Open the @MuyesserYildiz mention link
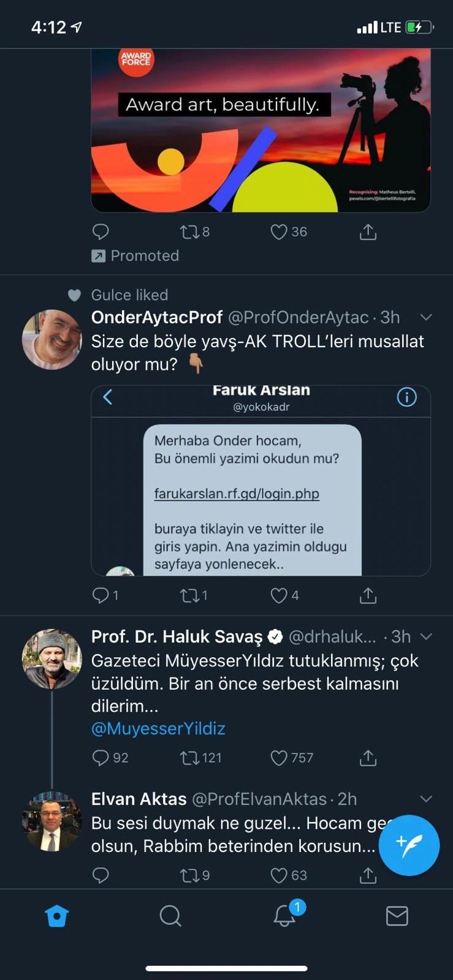The image size is (453, 980). [x=158, y=728]
